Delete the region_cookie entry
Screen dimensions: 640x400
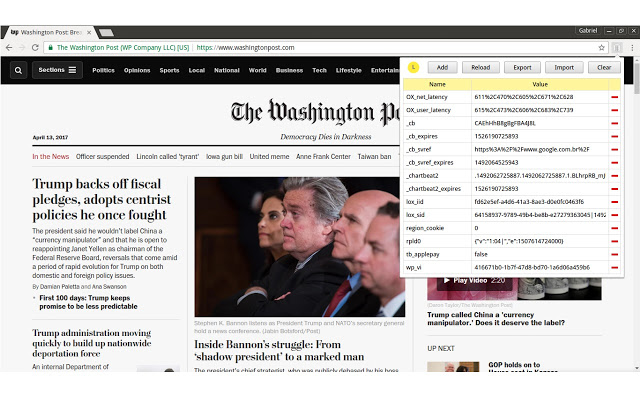click(614, 228)
